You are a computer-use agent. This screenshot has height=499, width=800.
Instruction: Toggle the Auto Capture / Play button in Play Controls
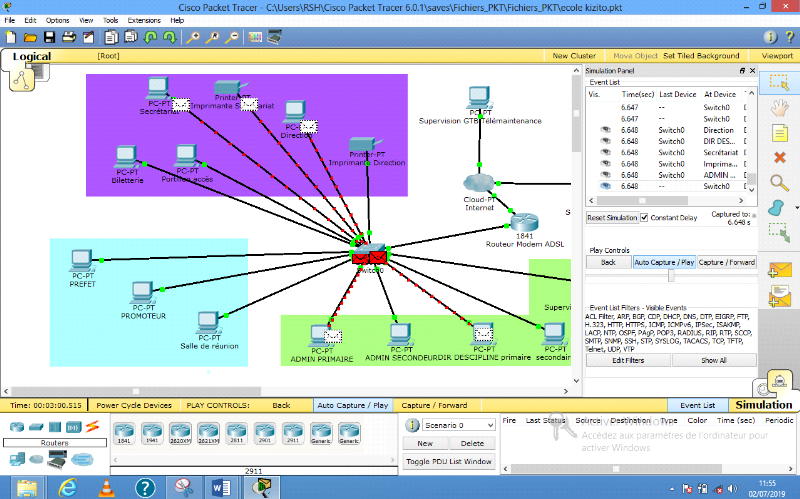(x=664, y=262)
